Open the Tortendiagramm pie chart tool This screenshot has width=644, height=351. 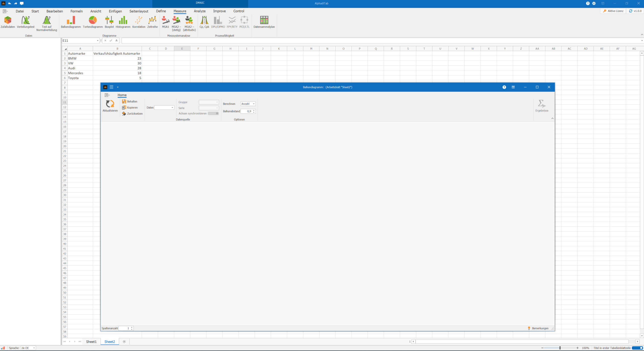(x=93, y=22)
